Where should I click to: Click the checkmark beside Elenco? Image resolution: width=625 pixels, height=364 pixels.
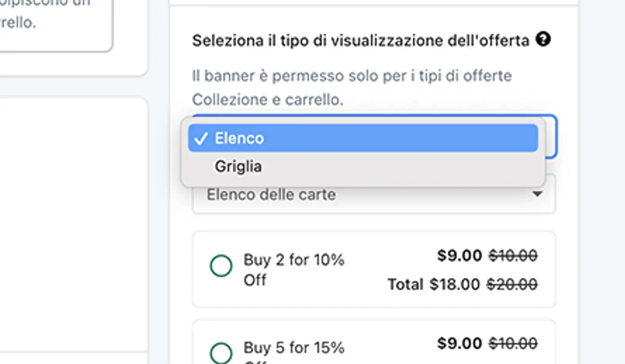pos(201,139)
